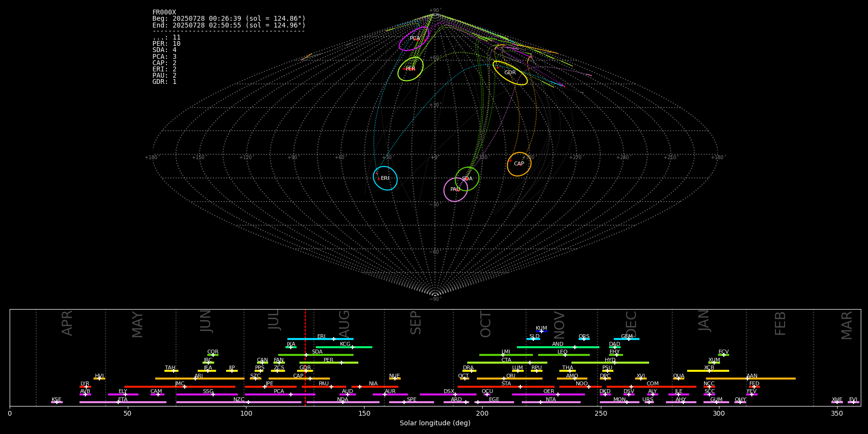Select the ETA shower bar in timeline

point(123,402)
